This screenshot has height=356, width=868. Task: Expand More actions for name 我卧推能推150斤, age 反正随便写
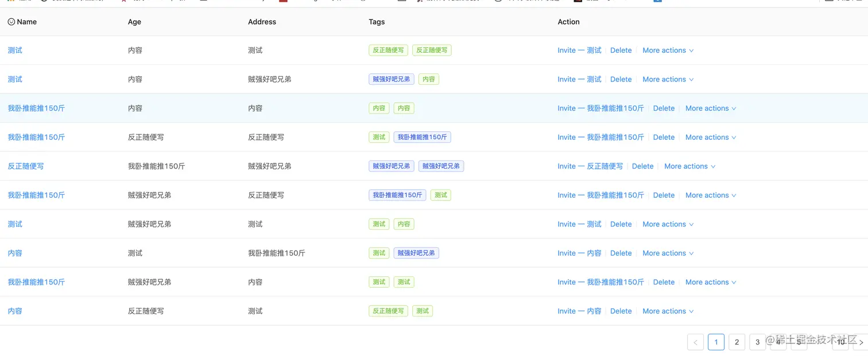coord(711,137)
